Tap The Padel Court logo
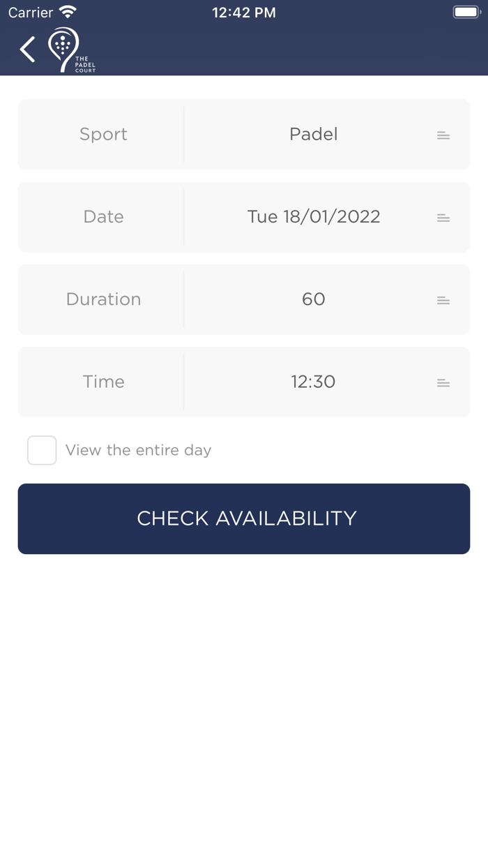 (x=70, y=50)
